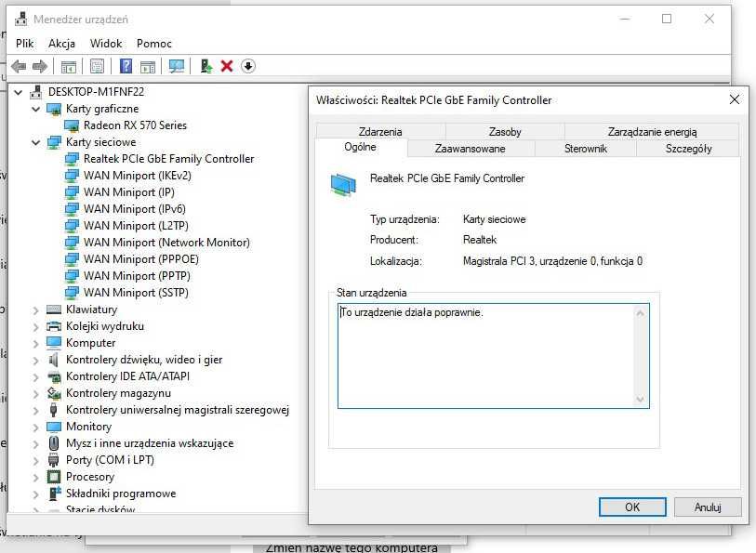Show console tree toolbar icon
This screenshot has width=756, height=553.
pyautogui.click(x=69, y=66)
